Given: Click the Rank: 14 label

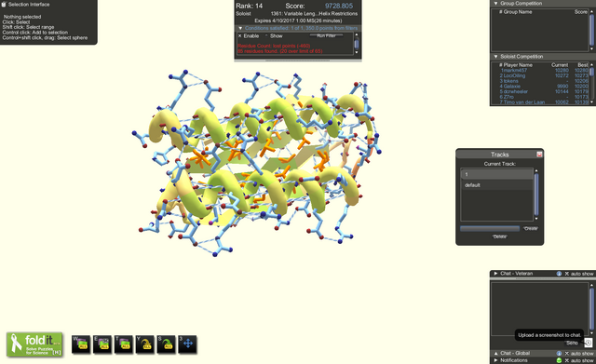Looking at the screenshot, I should (x=249, y=7).
